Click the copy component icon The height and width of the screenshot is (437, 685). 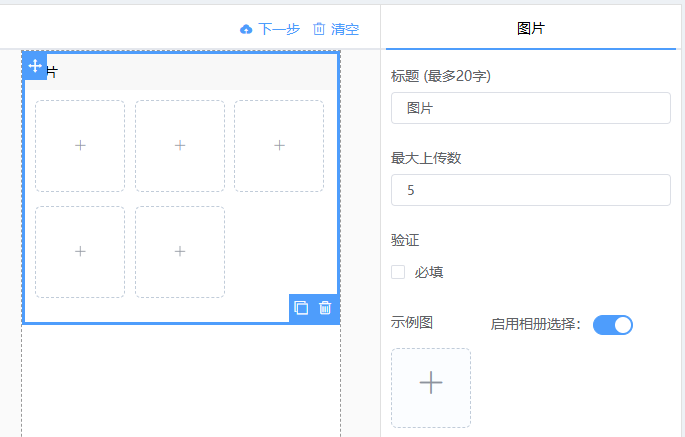(x=301, y=308)
